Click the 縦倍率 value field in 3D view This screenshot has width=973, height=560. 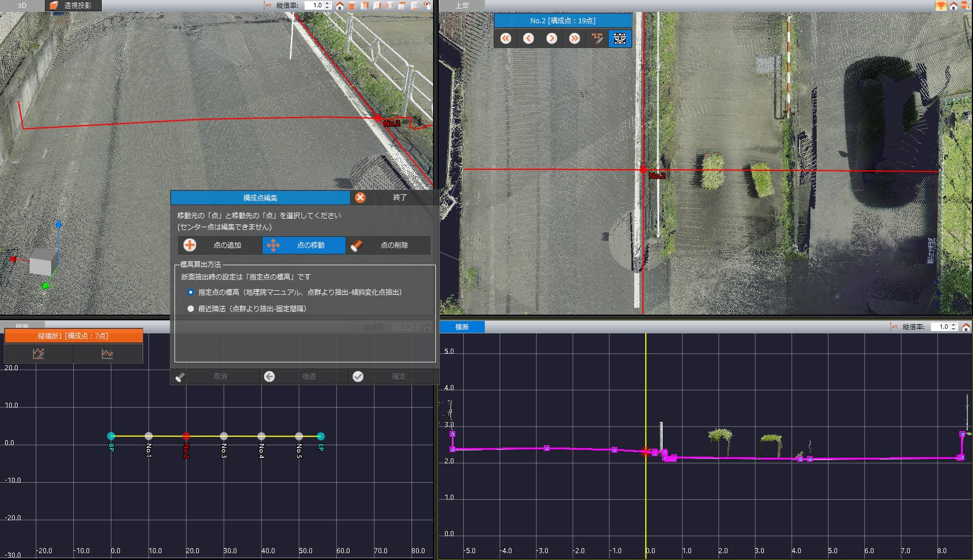pyautogui.click(x=314, y=6)
